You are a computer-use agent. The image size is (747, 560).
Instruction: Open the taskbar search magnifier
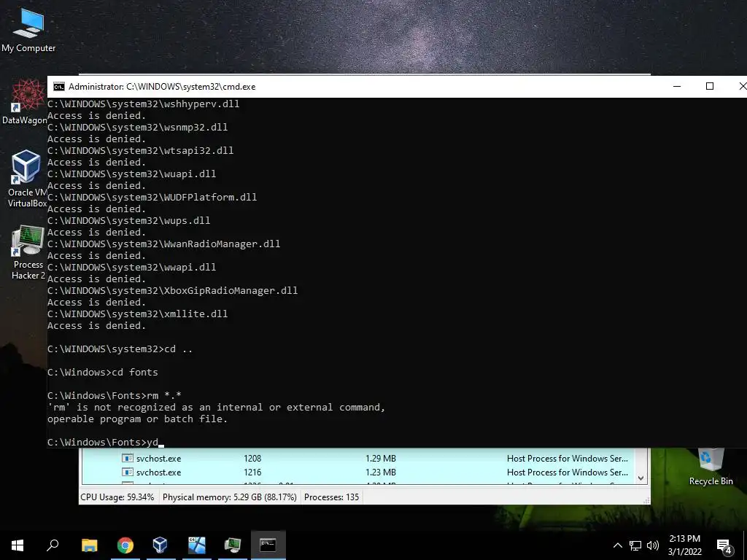pyautogui.click(x=53, y=545)
